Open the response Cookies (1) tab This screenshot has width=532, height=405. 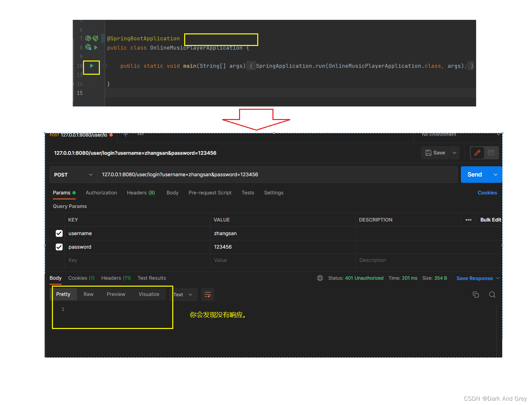[81, 278]
